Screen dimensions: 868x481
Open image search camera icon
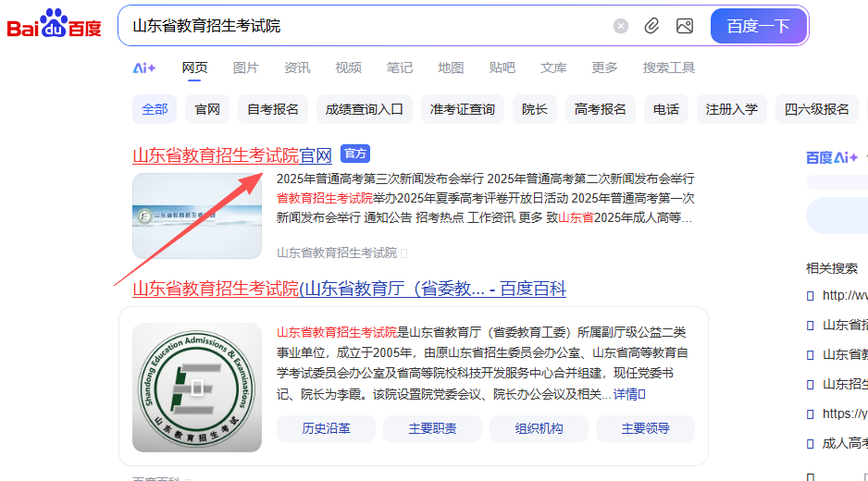coord(685,26)
